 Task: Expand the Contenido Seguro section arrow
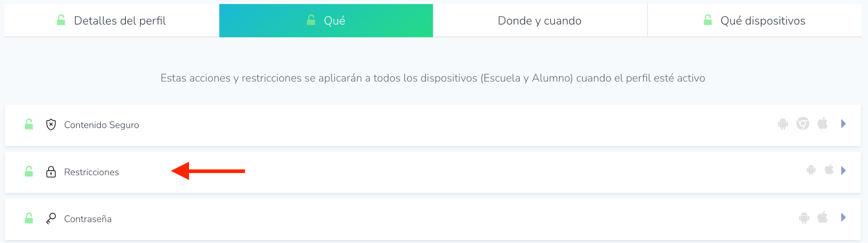(x=843, y=124)
